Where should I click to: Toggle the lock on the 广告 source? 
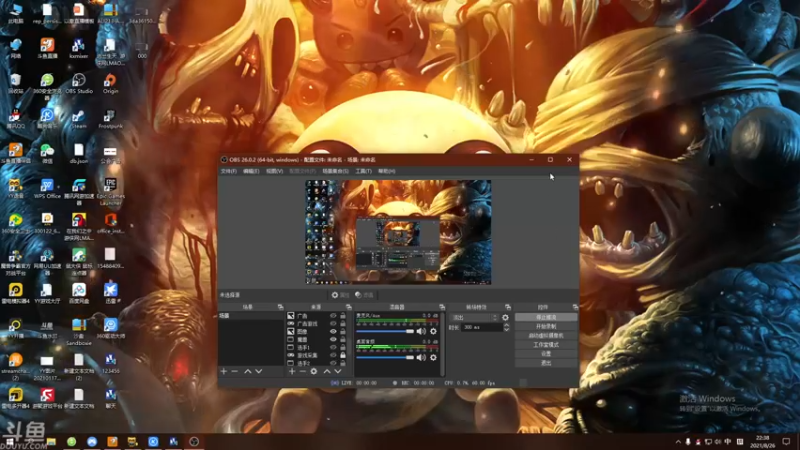[x=343, y=316]
